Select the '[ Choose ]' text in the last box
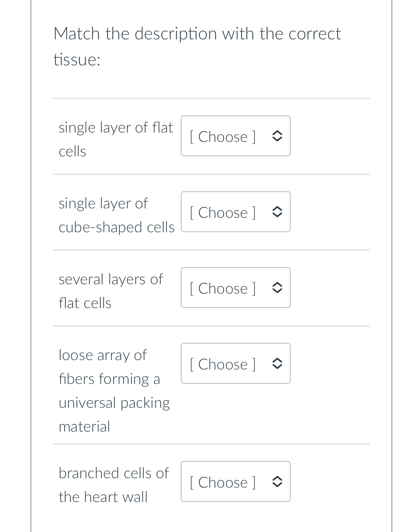 pyautogui.click(x=223, y=483)
